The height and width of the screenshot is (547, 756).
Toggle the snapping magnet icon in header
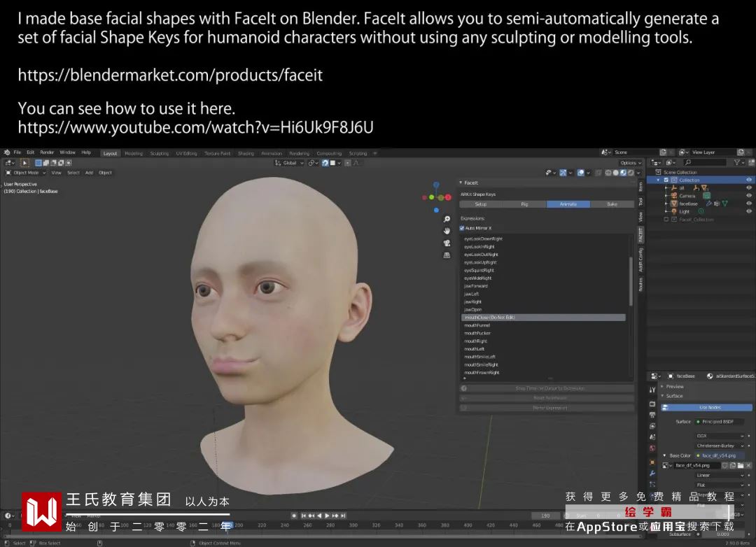(x=325, y=163)
